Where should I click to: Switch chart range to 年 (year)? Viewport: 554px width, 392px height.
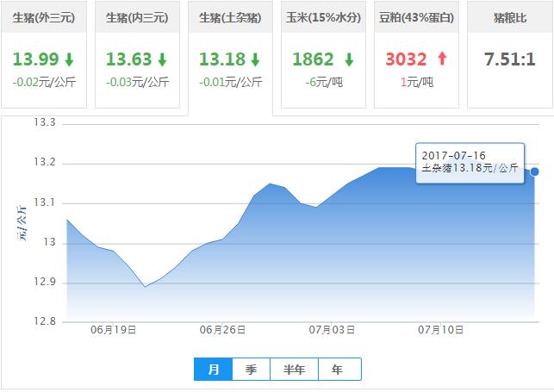[x=338, y=370]
